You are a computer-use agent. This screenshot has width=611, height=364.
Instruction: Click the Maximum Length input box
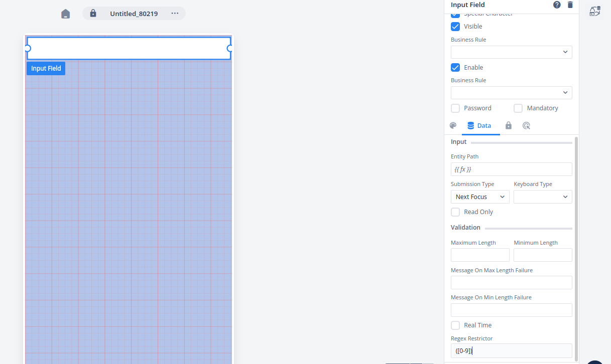(x=479, y=255)
